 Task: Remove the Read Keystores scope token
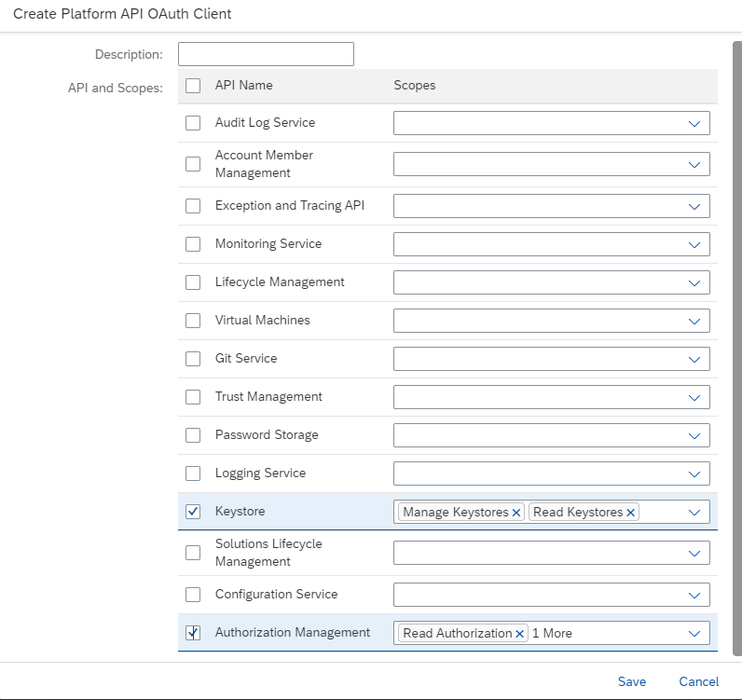(x=630, y=513)
